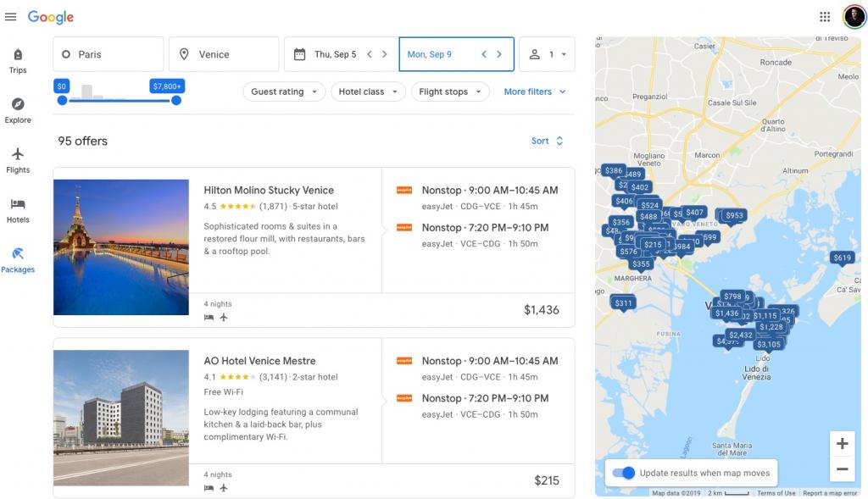Image resolution: width=868 pixels, height=499 pixels.
Task: Edit the Paris origin field
Action: [108, 54]
